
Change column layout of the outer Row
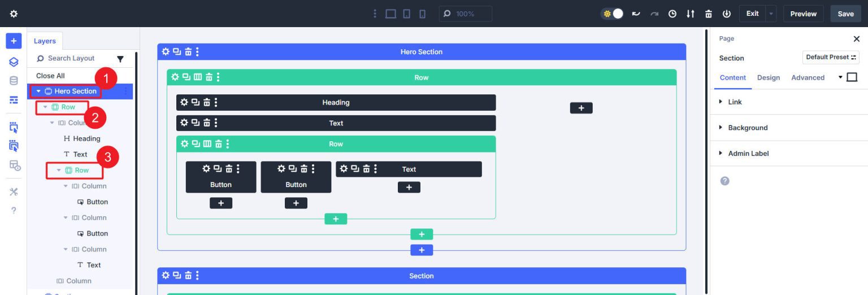(198, 77)
